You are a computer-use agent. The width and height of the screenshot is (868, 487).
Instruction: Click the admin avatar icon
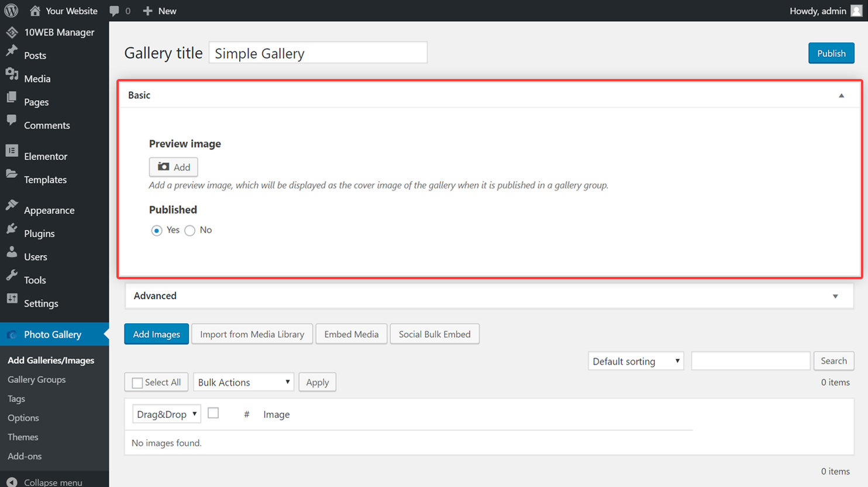click(856, 11)
